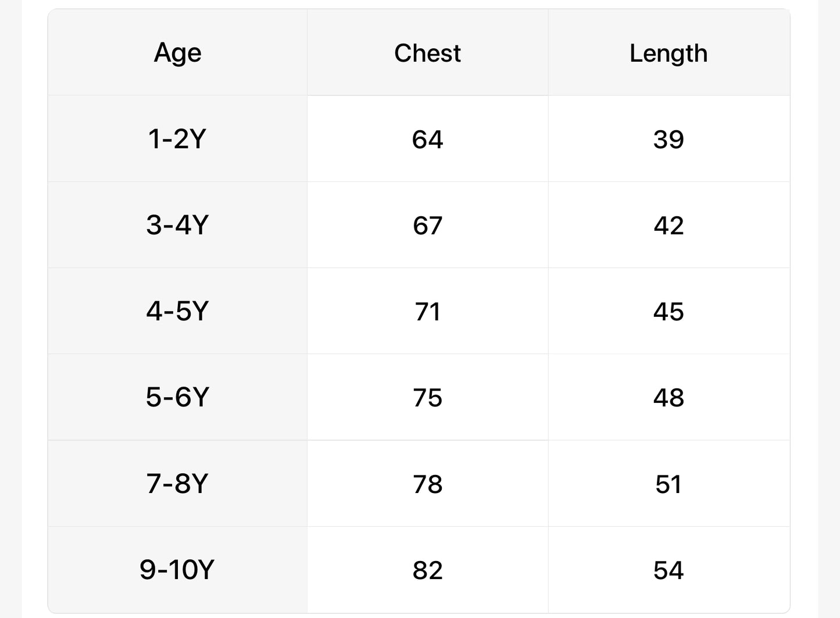Click the Length column header

669,53
